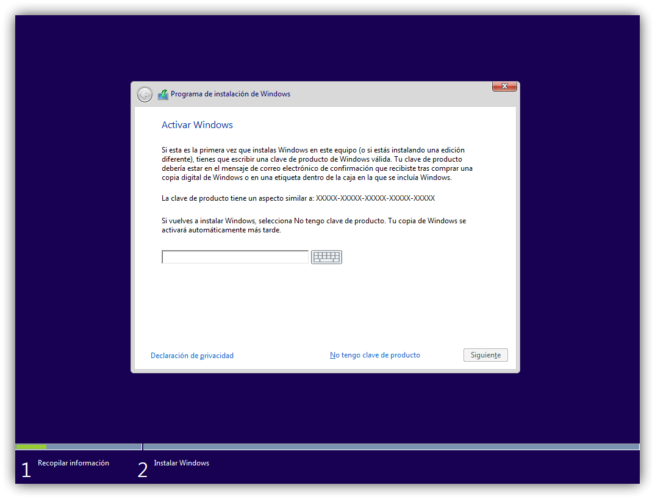Close the Windows setup dialog

pyautogui.click(x=504, y=88)
